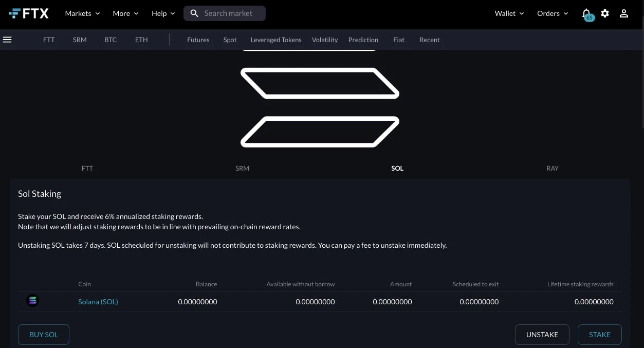The image size is (644, 348).
Task: Open the settings gear icon
Action: [605, 13]
